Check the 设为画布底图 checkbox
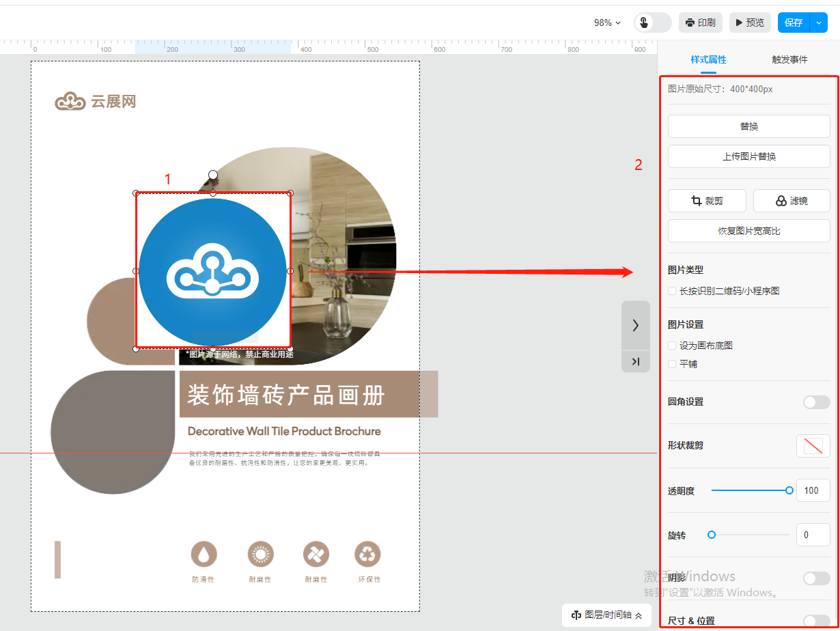This screenshot has width=840, height=631. (x=673, y=346)
